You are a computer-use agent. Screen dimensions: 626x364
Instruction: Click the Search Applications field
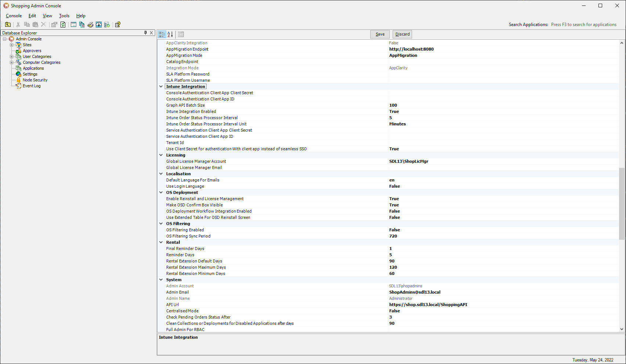click(x=583, y=25)
